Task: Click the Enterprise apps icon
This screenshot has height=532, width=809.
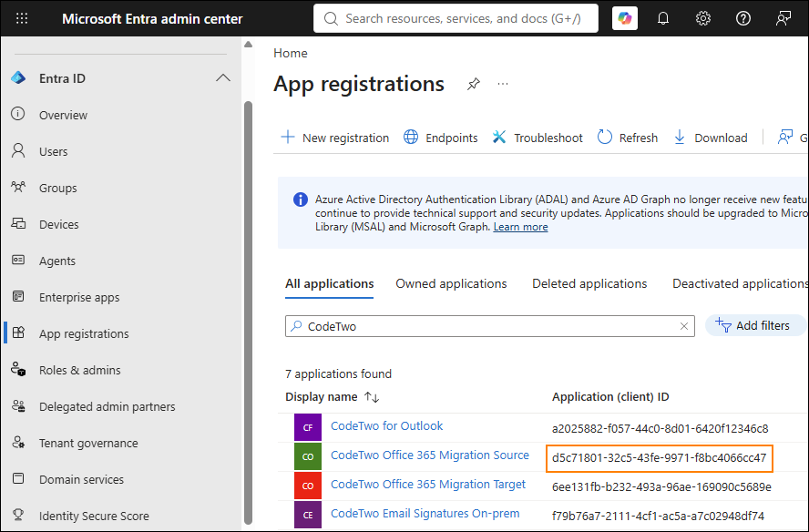Action: (x=18, y=297)
